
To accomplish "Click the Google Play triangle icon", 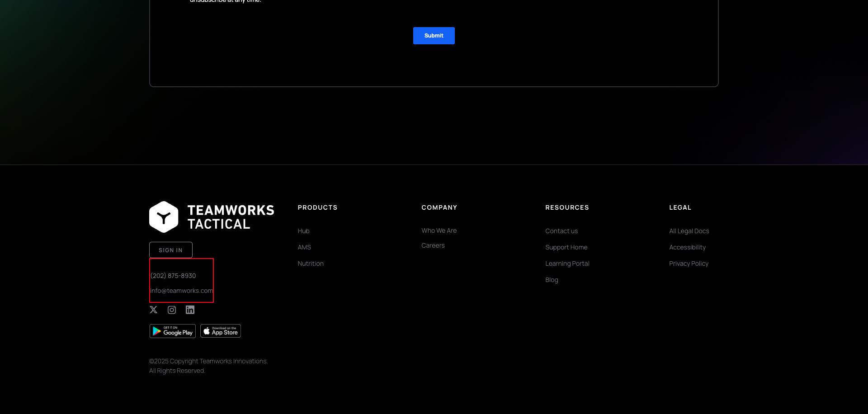I will [157, 330].
